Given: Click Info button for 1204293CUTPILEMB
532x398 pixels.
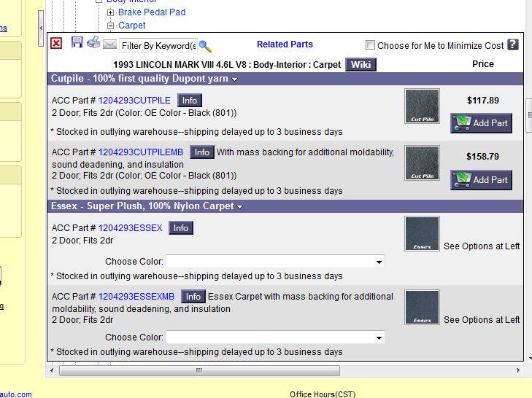Looking at the screenshot, I should [202, 152].
